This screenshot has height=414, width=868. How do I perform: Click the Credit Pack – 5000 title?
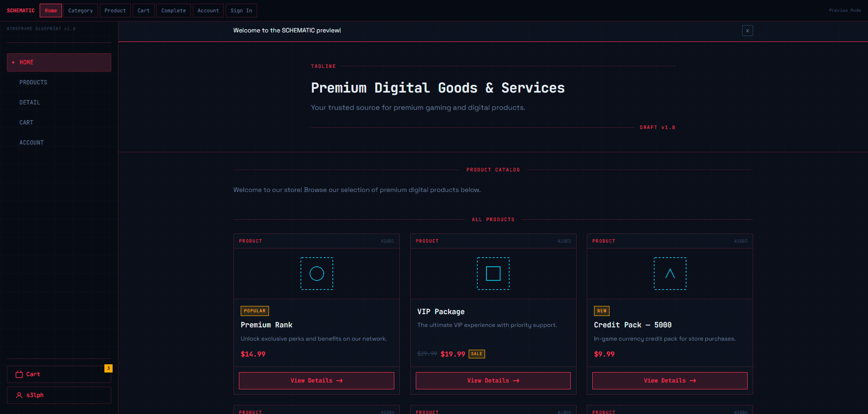point(633,325)
